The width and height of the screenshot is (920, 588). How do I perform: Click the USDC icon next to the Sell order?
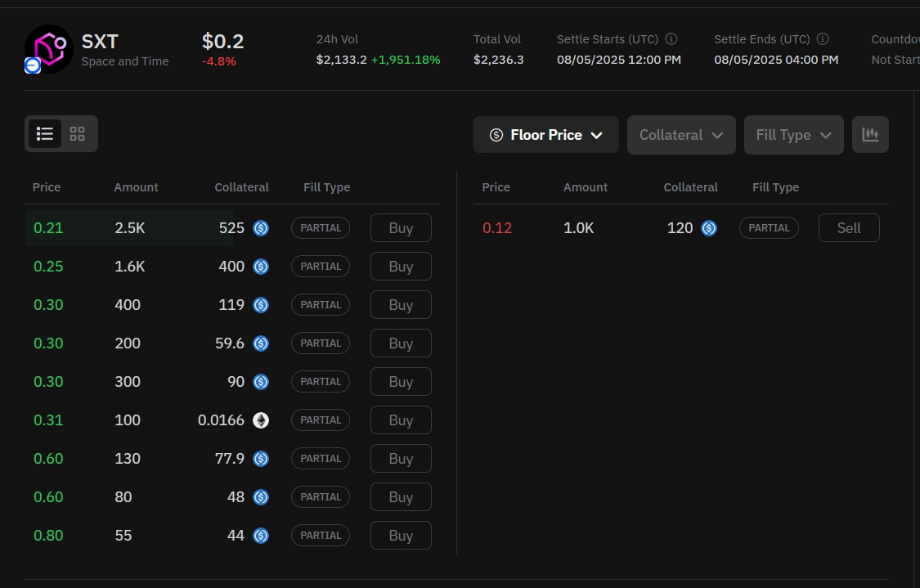tap(709, 227)
